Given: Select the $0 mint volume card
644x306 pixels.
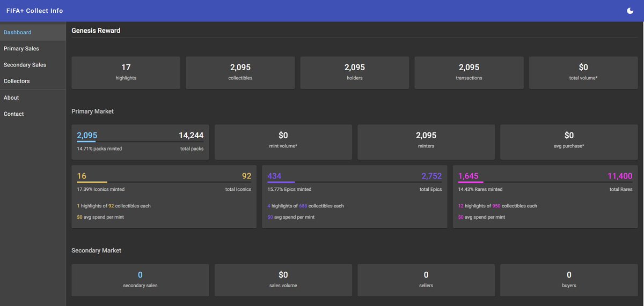Looking at the screenshot, I should [283, 142].
